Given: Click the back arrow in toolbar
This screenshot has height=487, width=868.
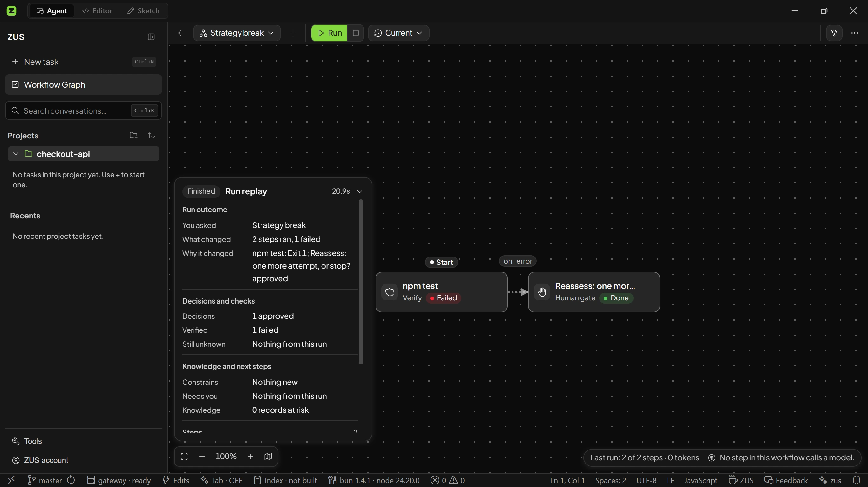Looking at the screenshot, I should pyautogui.click(x=181, y=33).
